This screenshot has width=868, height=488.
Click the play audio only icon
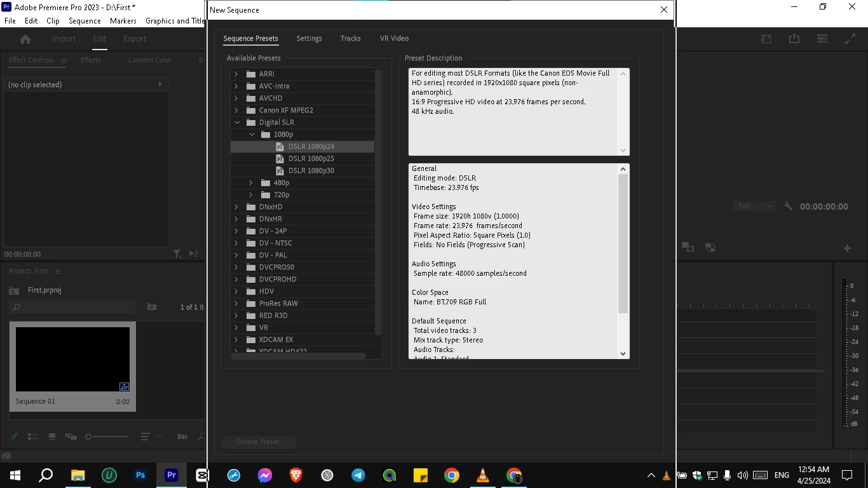click(x=194, y=254)
